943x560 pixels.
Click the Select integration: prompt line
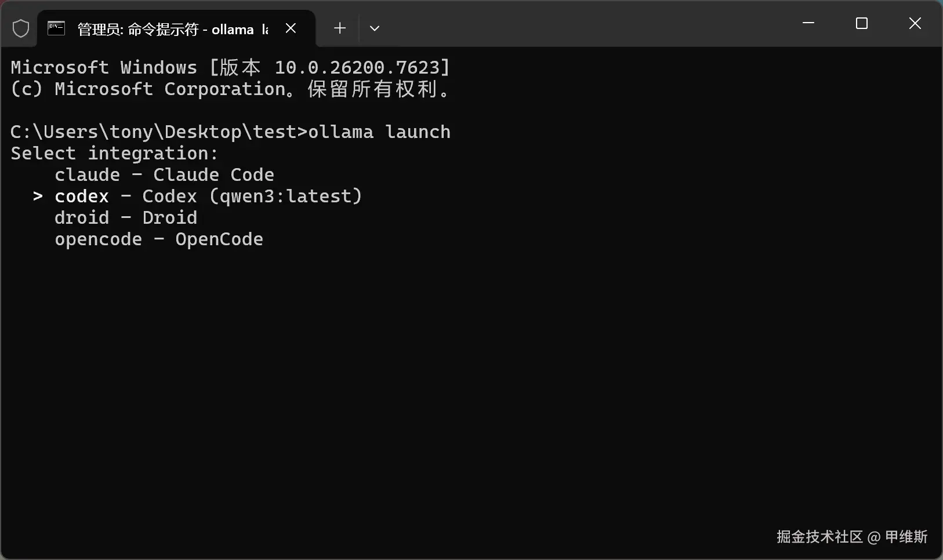point(114,154)
